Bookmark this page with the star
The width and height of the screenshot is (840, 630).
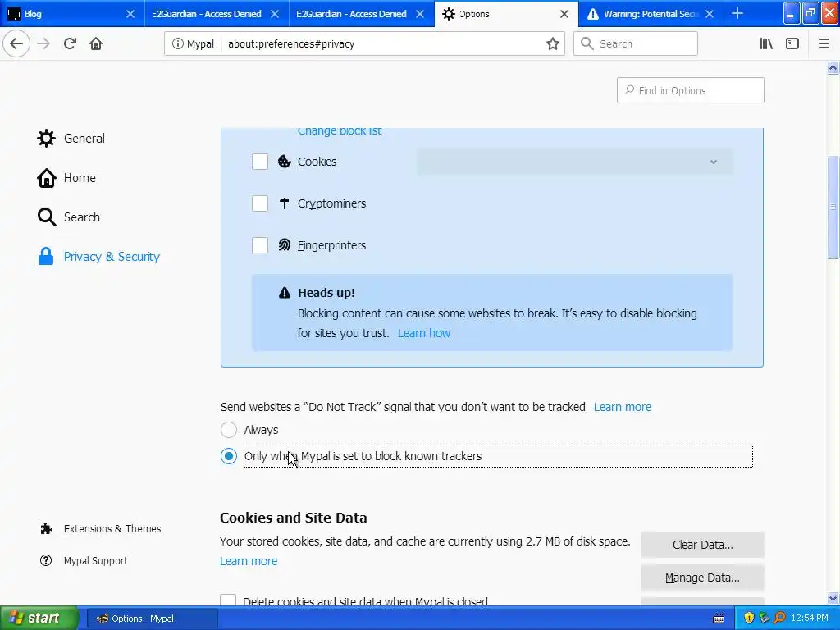[x=552, y=44]
